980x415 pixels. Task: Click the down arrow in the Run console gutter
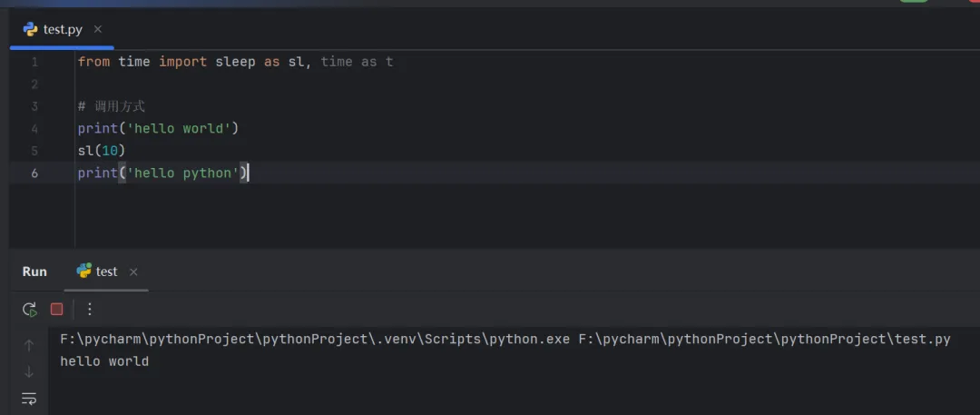click(29, 371)
